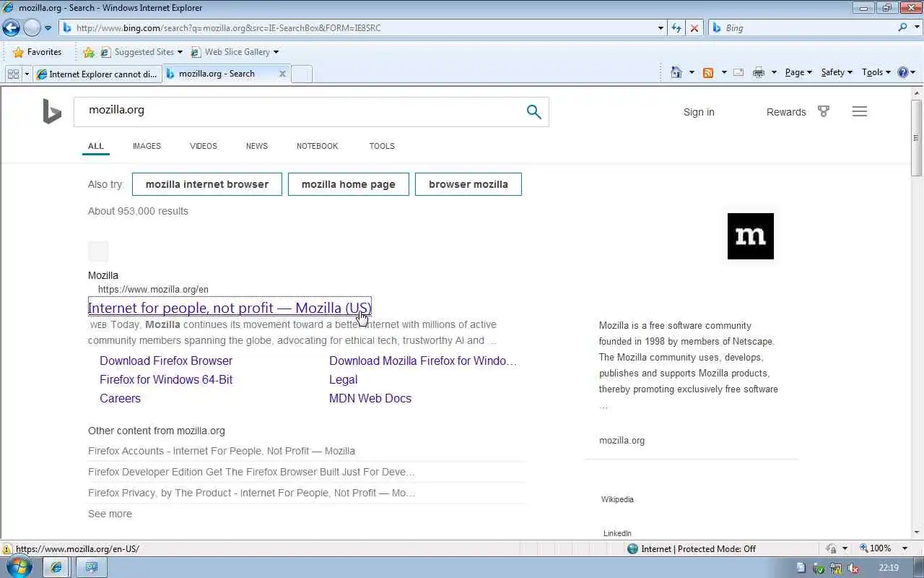The height and width of the screenshot is (578, 924).
Task: Open Firefox for Windows 64-Bit link
Action: [166, 379]
